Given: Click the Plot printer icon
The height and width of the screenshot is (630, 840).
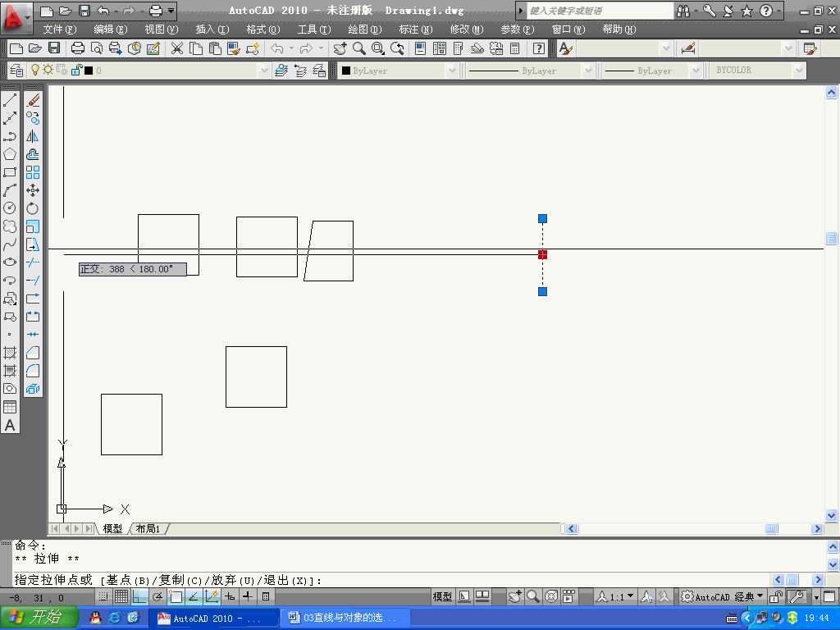Looking at the screenshot, I should [x=78, y=48].
